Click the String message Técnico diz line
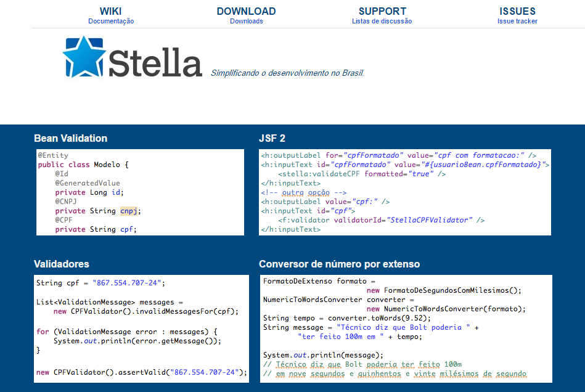 tap(371, 327)
